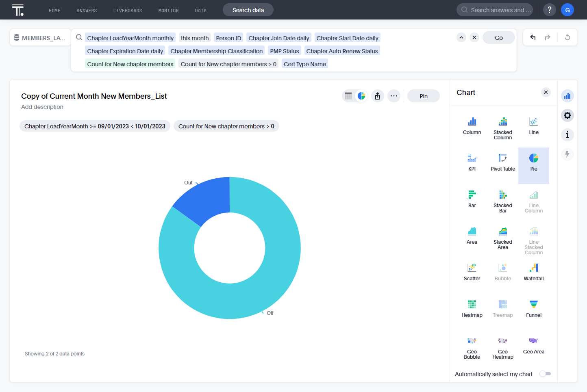
Task: Reset the search with the reset icon
Action: point(567,37)
